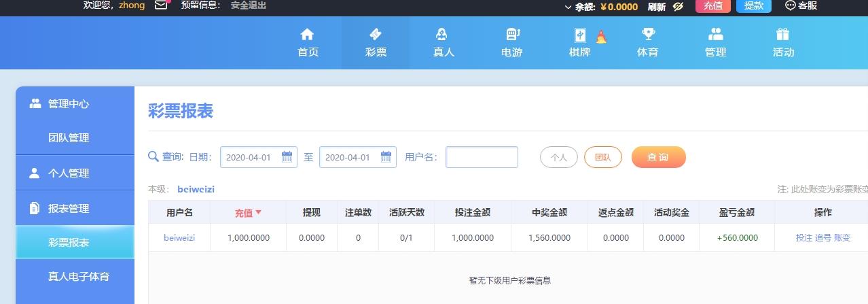Click the end date field
The height and width of the screenshot is (304, 868).
click(x=357, y=157)
